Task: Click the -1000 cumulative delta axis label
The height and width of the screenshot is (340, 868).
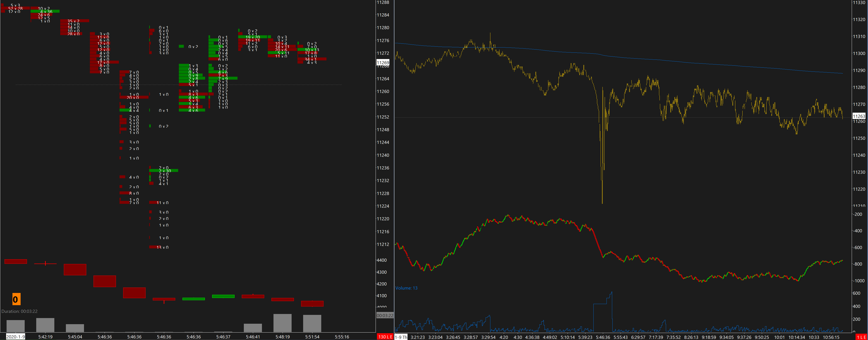Action: (858, 281)
